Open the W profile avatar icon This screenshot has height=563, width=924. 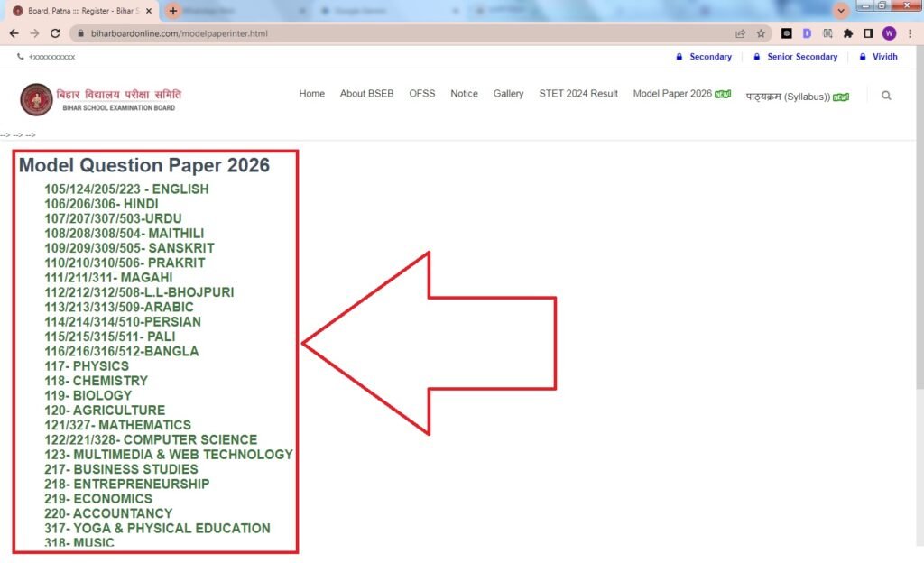pyautogui.click(x=890, y=32)
